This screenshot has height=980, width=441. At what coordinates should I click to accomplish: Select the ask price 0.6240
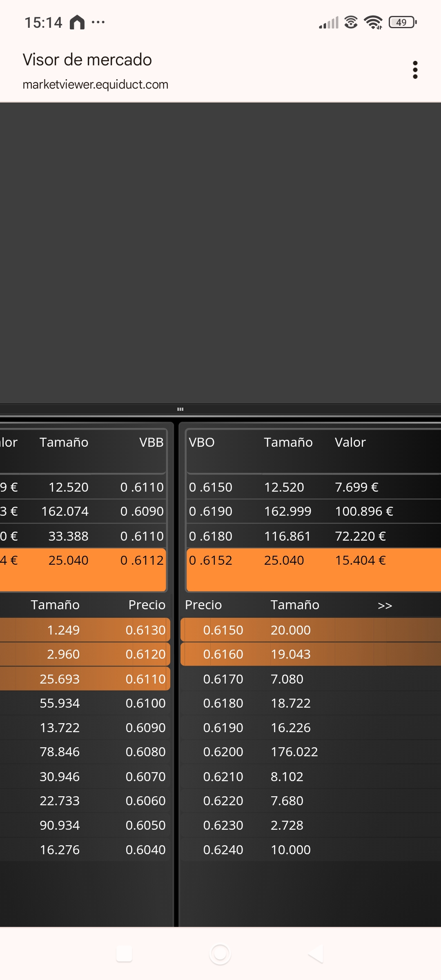click(x=223, y=850)
